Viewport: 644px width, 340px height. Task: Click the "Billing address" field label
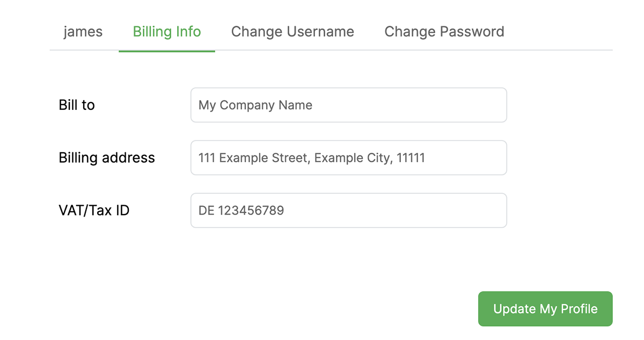point(107,158)
